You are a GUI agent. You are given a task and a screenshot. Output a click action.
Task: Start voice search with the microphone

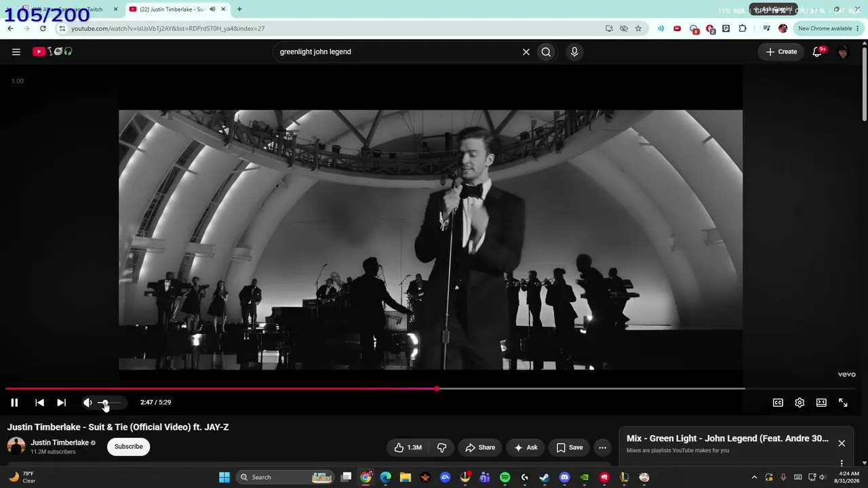(x=574, y=52)
